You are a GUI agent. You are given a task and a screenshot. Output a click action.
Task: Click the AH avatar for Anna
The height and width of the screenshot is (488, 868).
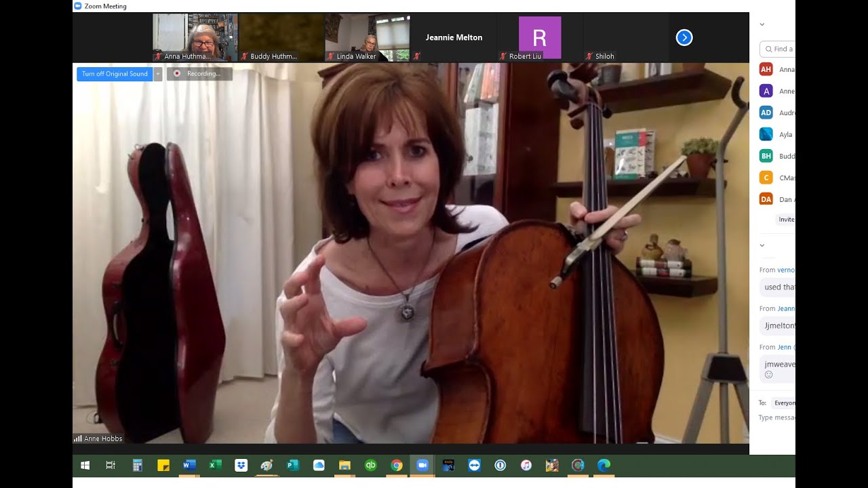coord(766,69)
